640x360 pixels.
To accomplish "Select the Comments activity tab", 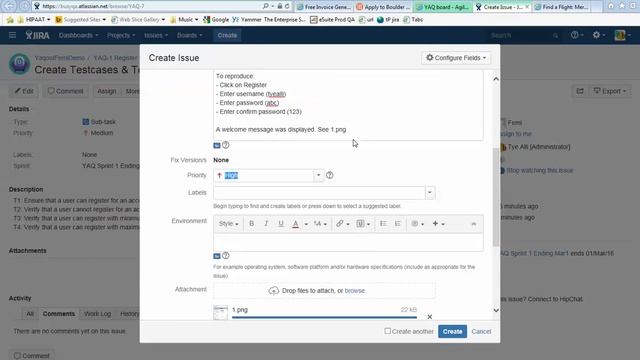I will [x=59, y=314].
